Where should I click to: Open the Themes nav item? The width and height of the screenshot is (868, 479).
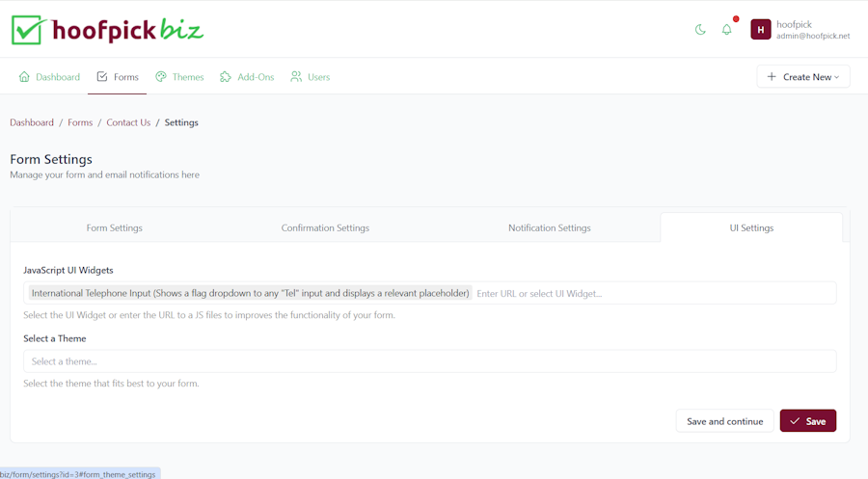tap(179, 77)
